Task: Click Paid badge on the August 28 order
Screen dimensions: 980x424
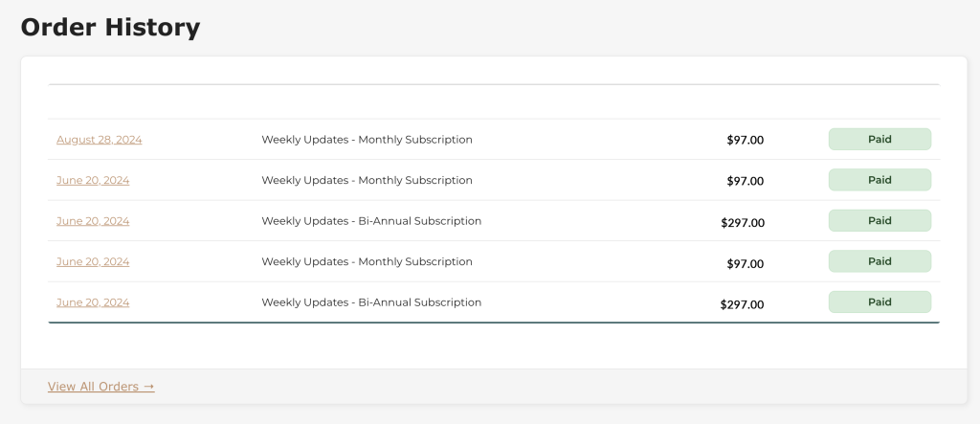Action: [x=879, y=140]
